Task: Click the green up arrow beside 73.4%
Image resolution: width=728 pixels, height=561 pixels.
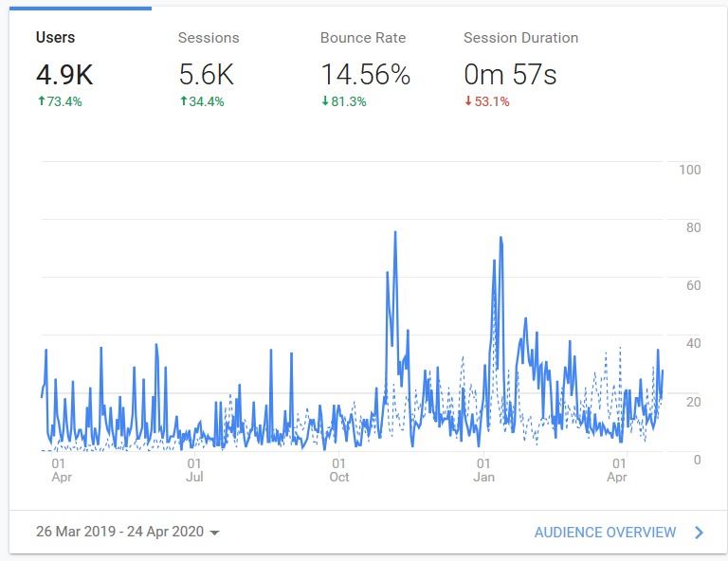Action: point(41,101)
